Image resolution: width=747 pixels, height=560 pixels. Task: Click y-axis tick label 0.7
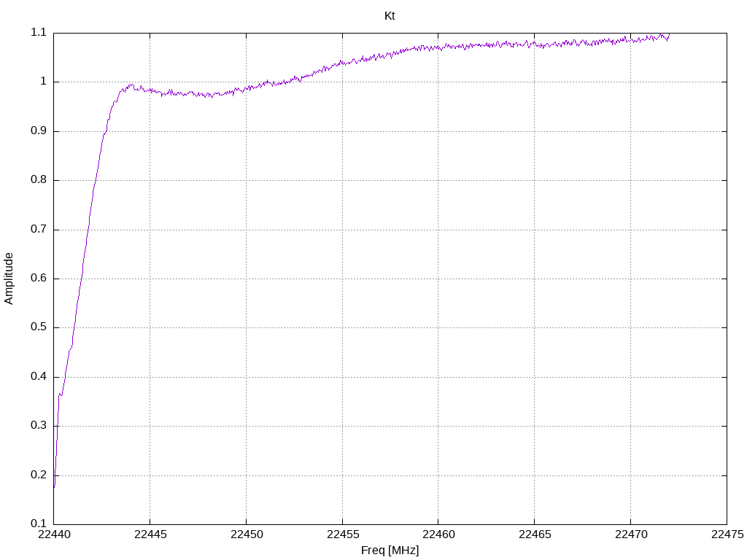pyautogui.click(x=39, y=229)
